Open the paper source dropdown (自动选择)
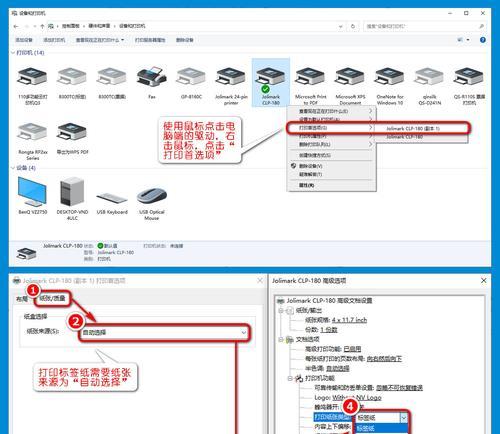This screenshot has width=500, height=434. point(164,332)
